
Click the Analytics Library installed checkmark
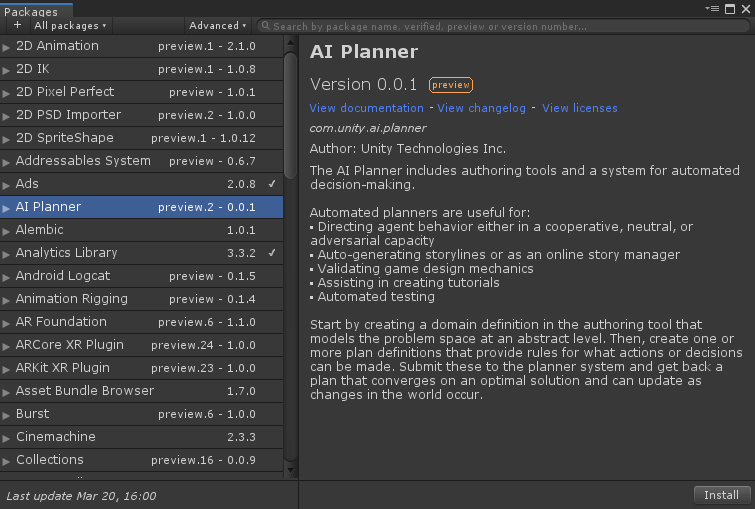(272, 252)
